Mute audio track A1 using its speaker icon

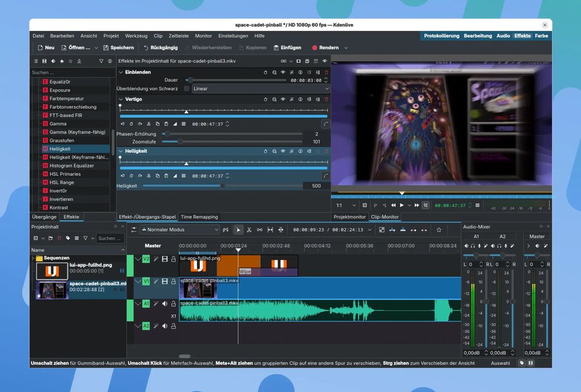pos(164,303)
